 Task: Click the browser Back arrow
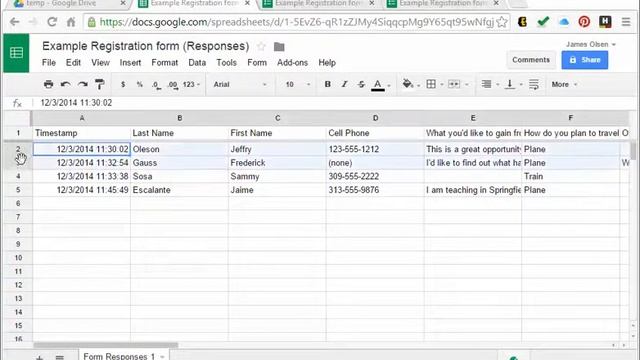click(15, 22)
